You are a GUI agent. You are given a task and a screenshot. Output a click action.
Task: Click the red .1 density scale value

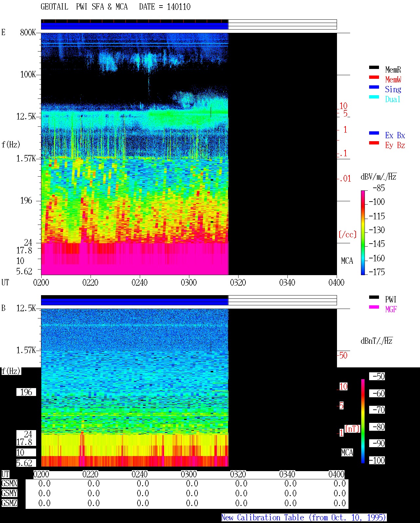343,153
